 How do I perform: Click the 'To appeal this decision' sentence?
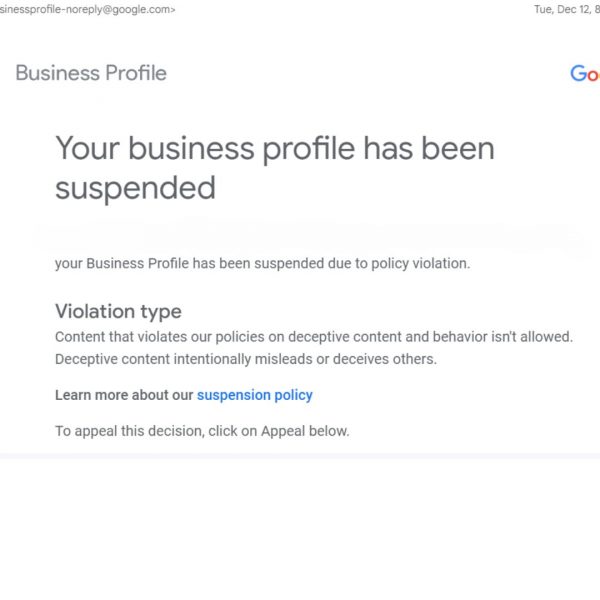202,431
